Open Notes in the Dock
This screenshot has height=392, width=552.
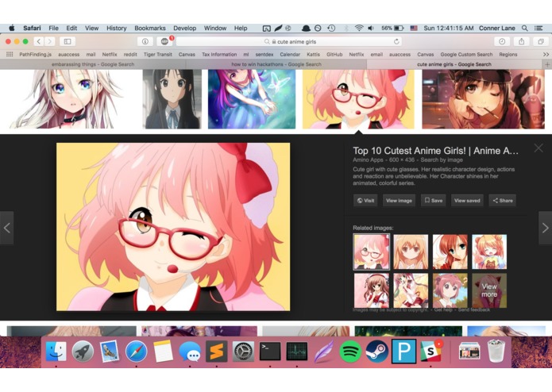point(163,351)
